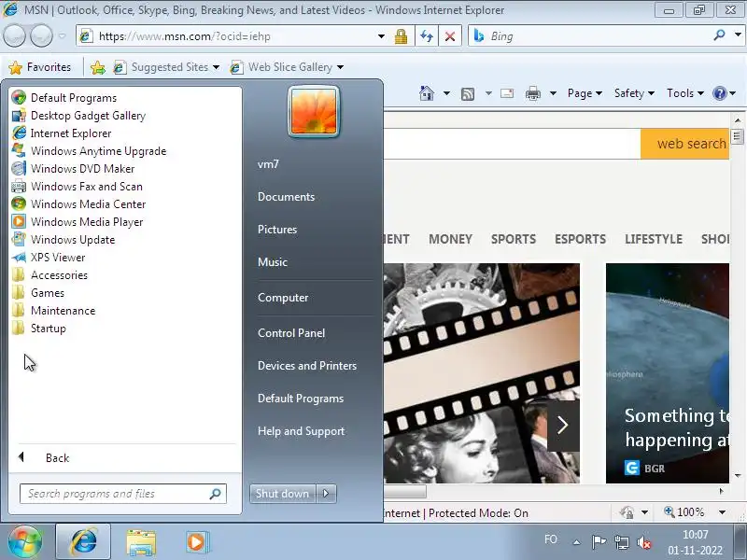Viewport: 747px width, 560px height.
Task: Expand the Maintenance folder
Action: click(63, 311)
